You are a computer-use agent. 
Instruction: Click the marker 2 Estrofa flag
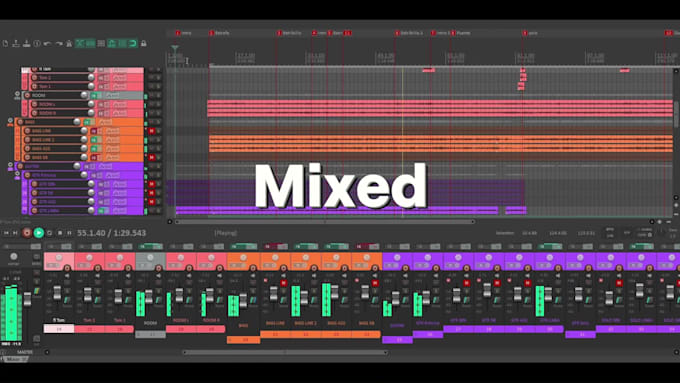point(212,33)
